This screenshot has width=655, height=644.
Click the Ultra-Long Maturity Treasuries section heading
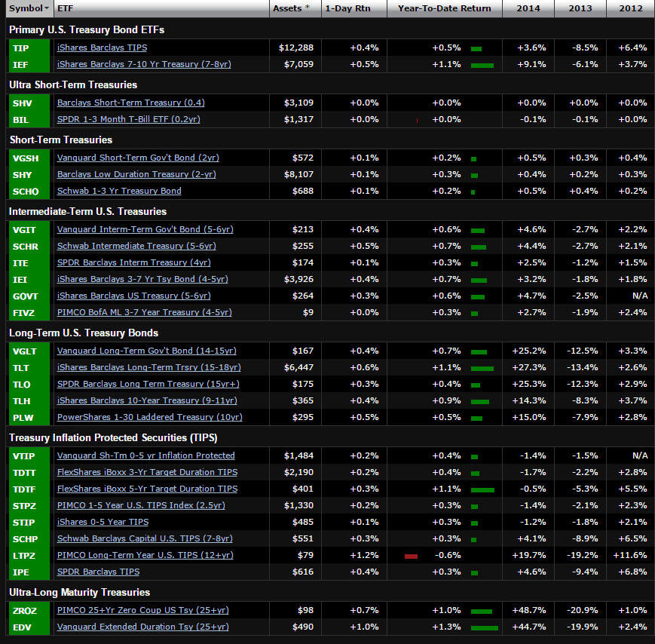point(79,592)
